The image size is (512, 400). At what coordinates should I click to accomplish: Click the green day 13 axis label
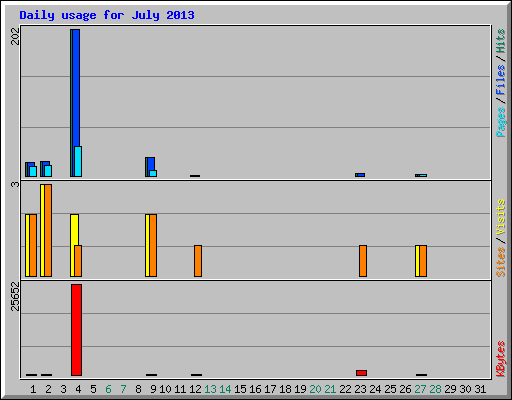210,389
